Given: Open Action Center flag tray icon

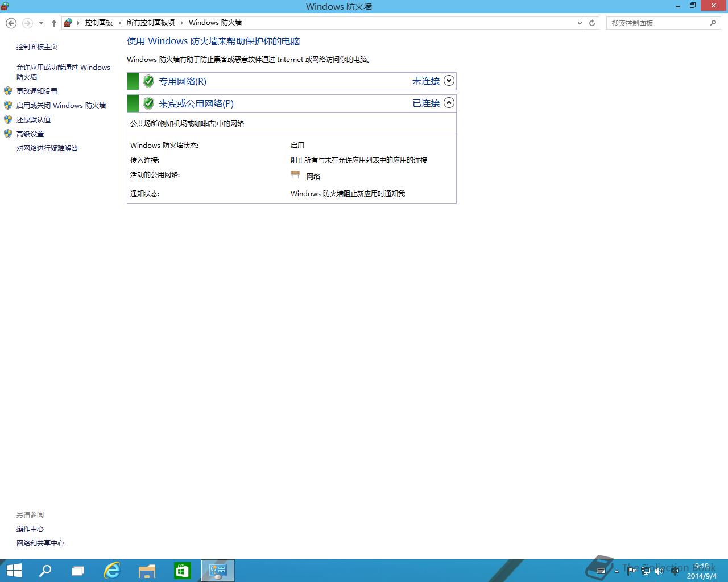Looking at the screenshot, I should coord(632,571).
